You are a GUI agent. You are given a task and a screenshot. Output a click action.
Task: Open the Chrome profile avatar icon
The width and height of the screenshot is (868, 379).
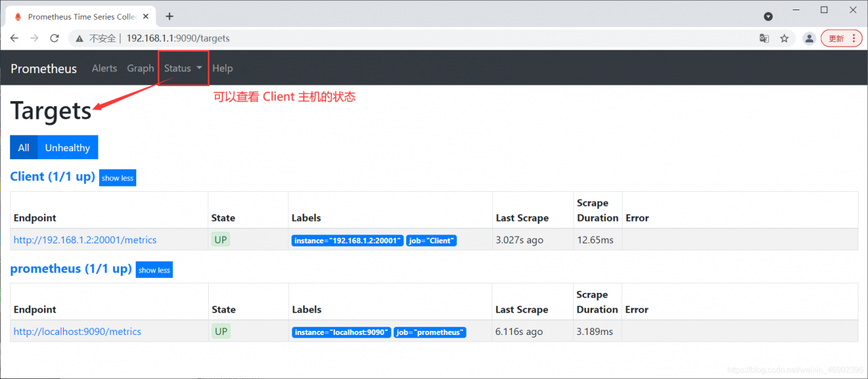[x=809, y=39]
